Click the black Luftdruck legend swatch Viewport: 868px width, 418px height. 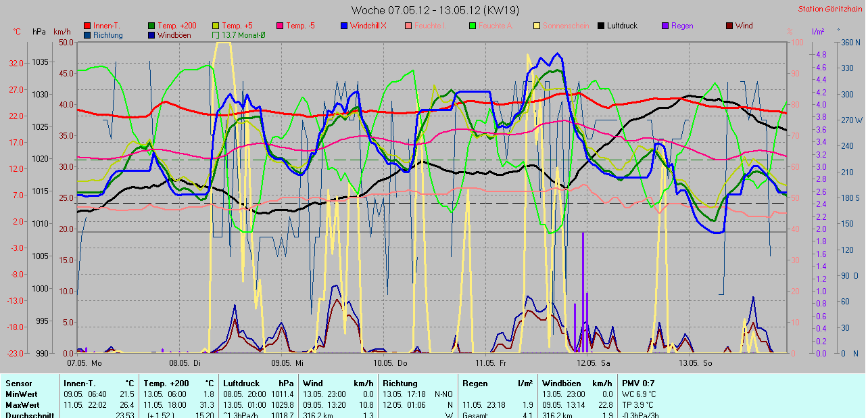coord(601,26)
